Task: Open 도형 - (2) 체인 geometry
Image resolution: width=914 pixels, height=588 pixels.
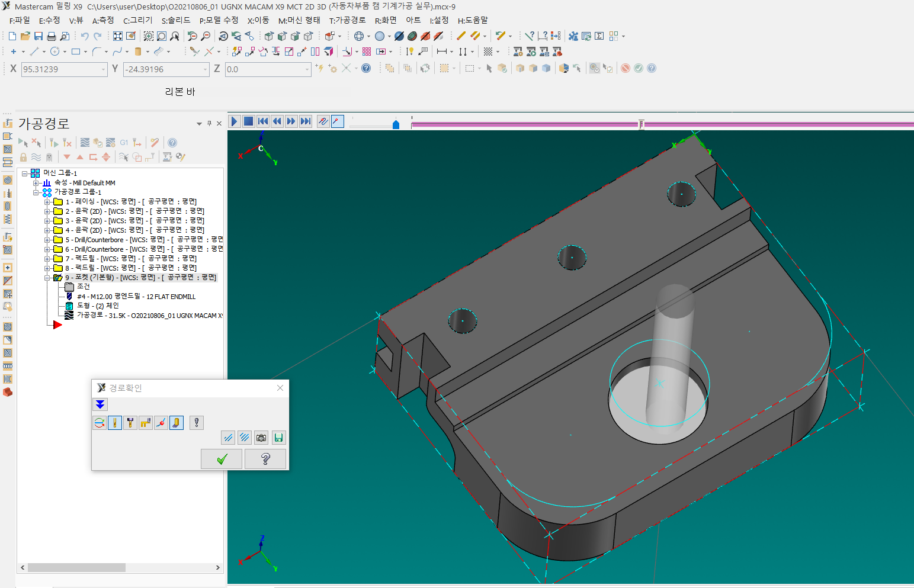Action: click(97, 306)
